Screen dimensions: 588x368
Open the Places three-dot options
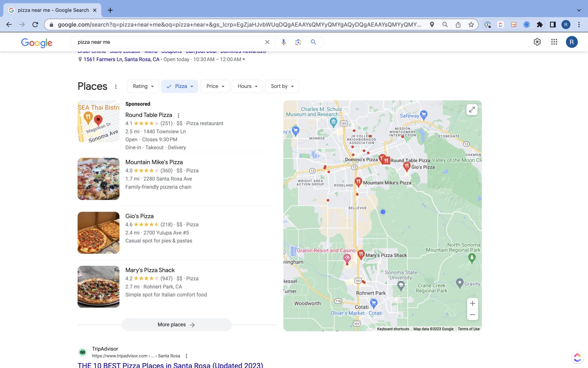[x=116, y=86]
